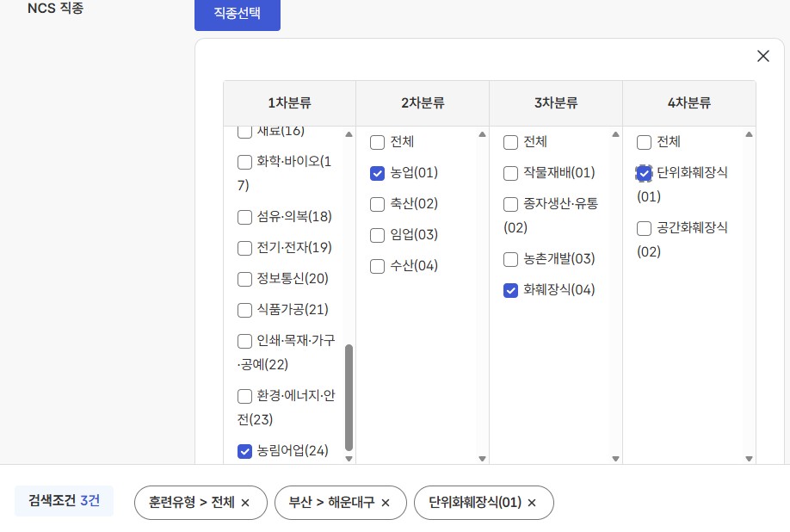Viewport: 790px width, 532px height.
Task: Enable 공간화훼장식(02) checkbox
Action: coord(645,228)
